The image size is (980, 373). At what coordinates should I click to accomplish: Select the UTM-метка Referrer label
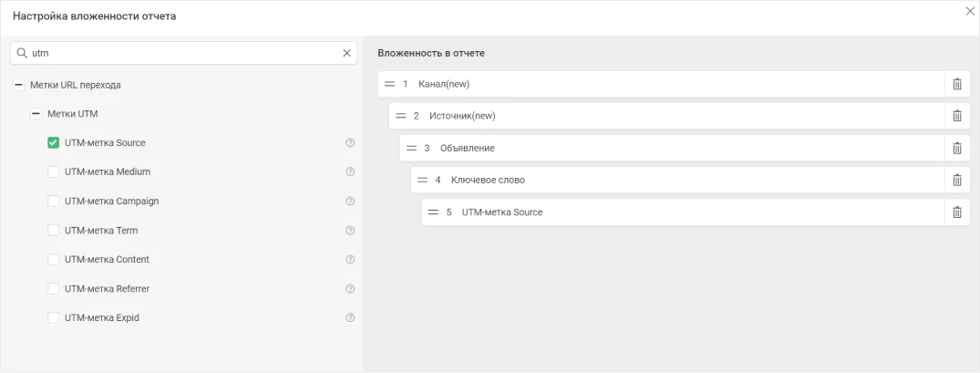coord(107,289)
